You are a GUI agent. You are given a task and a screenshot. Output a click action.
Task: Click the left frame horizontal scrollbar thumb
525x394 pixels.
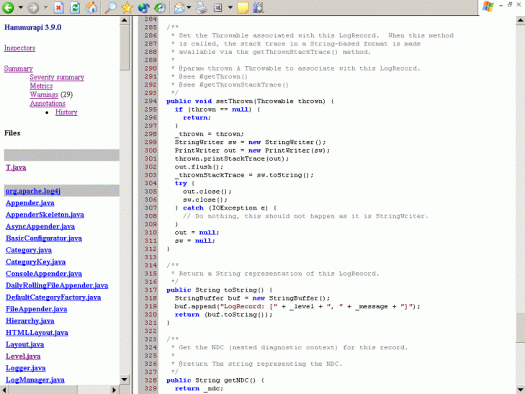click(43, 389)
